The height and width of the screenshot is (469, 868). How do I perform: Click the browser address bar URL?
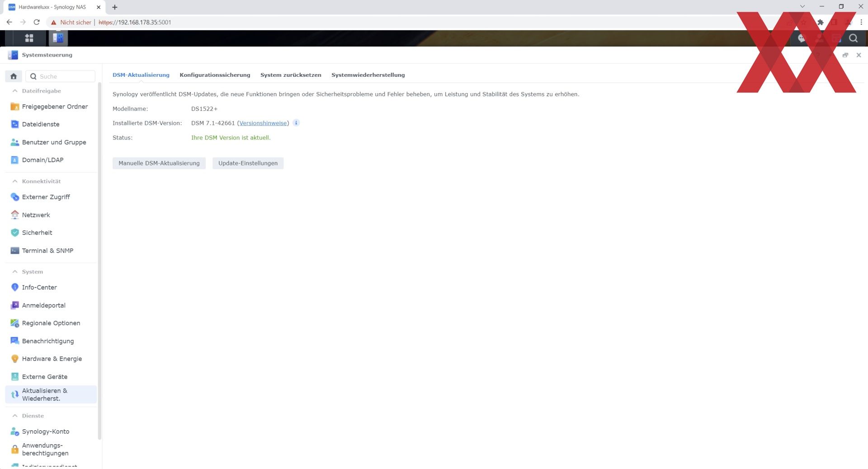[x=135, y=22]
